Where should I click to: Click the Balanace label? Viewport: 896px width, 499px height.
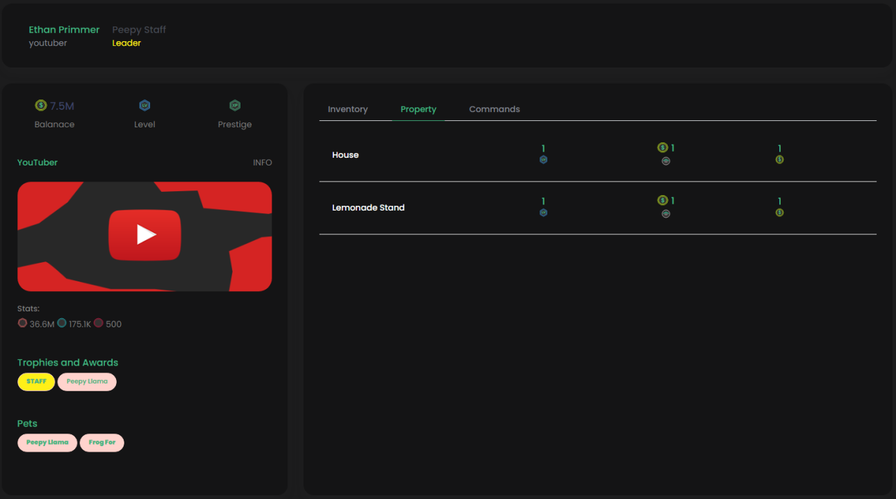click(54, 125)
